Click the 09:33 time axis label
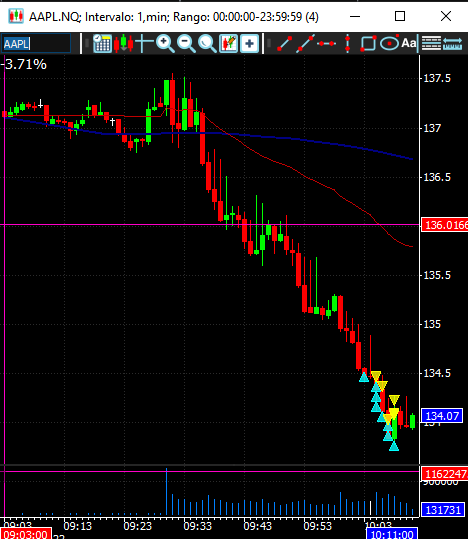 [x=198, y=526]
